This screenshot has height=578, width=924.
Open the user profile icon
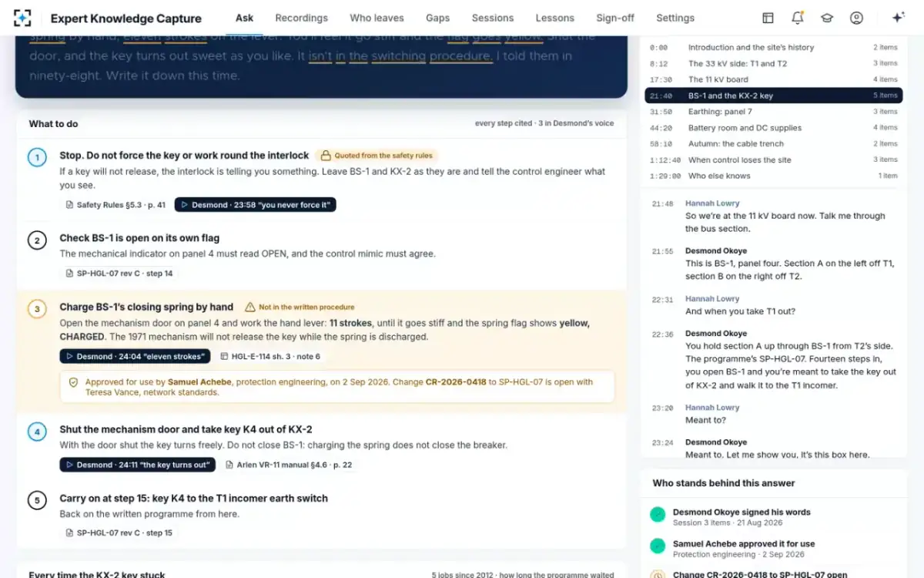point(856,18)
